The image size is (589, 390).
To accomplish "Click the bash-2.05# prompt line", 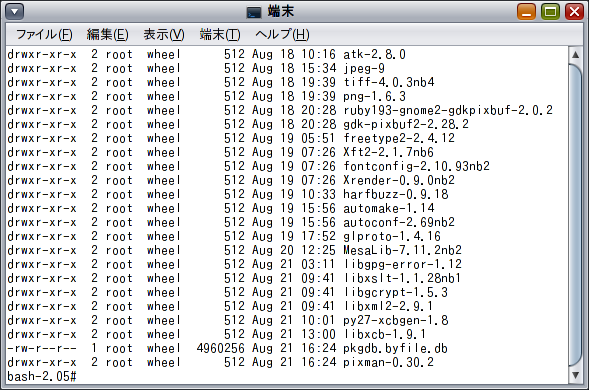I will tap(42, 376).
